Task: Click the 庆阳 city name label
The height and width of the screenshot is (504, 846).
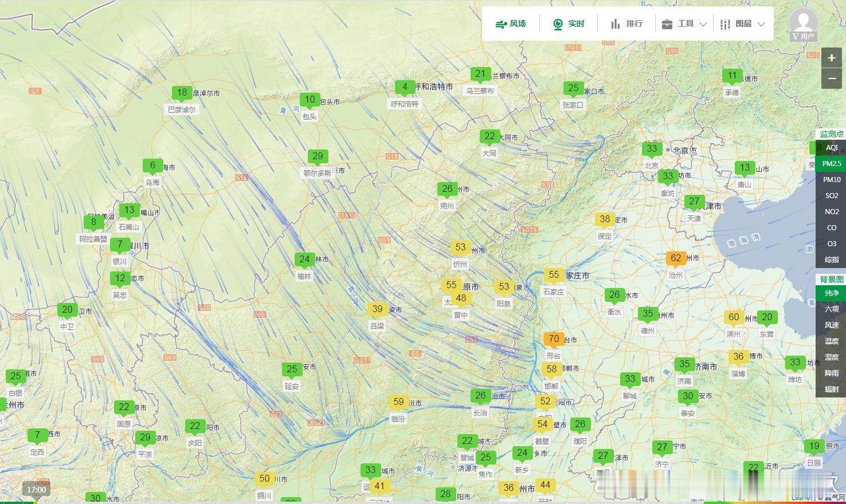Action: click(x=195, y=443)
